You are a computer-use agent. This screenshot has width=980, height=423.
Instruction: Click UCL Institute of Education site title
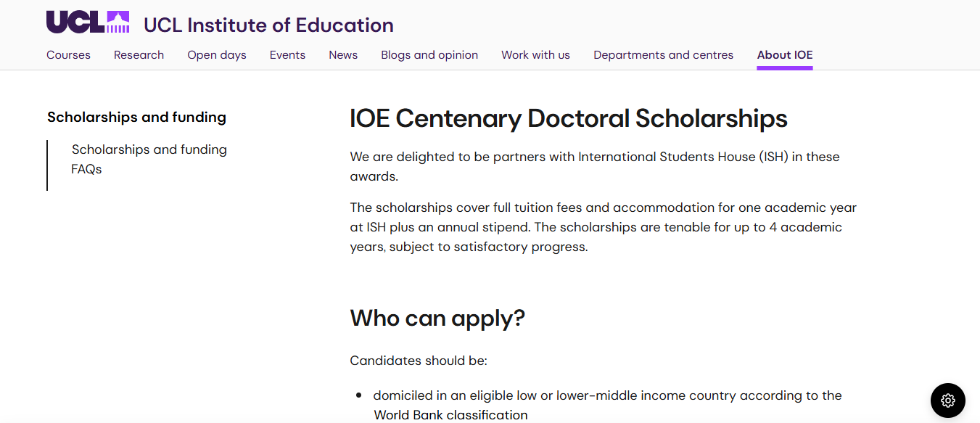pyautogui.click(x=268, y=25)
